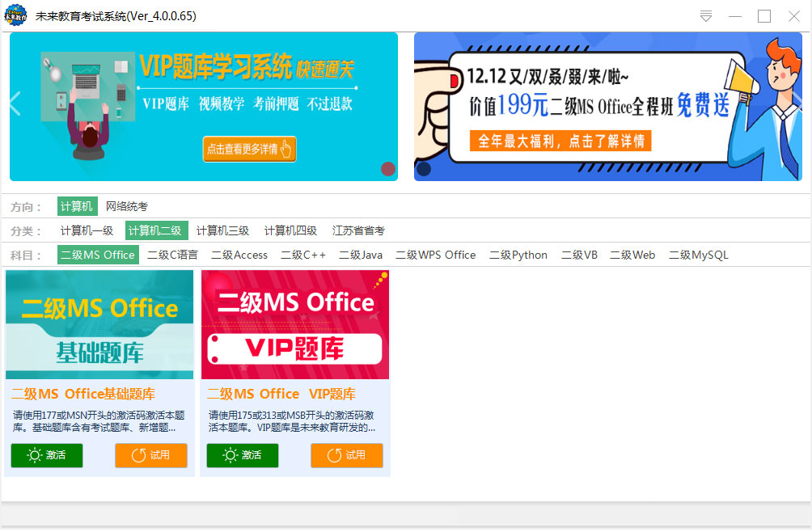
Task: Start 试用 trial of VIP题库
Action: [x=347, y=455]
